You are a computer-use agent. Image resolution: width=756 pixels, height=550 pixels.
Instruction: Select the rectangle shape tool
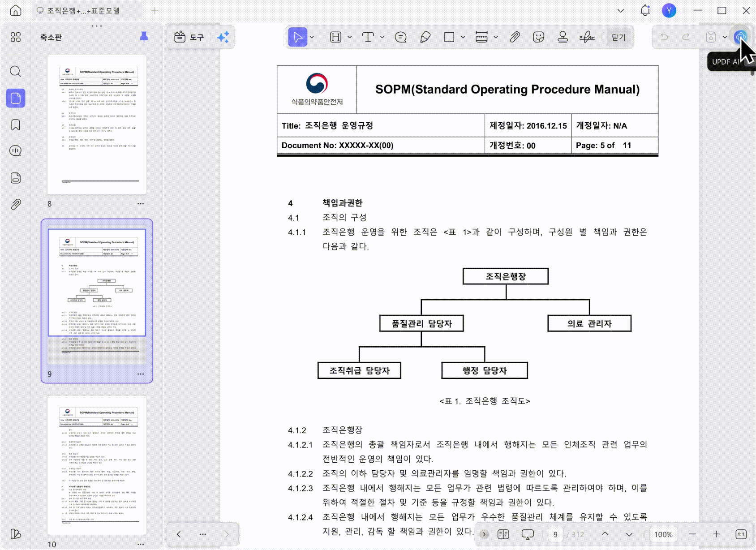click(x=449, y=37)
